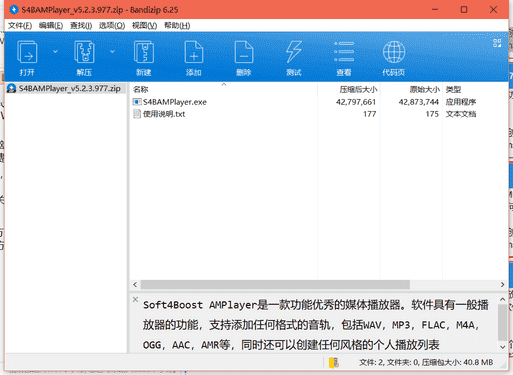Click the zip archive icon in the tree
The width and height of the screenshot is (513, 375).
pyautogui.click(x=11, y=88)
